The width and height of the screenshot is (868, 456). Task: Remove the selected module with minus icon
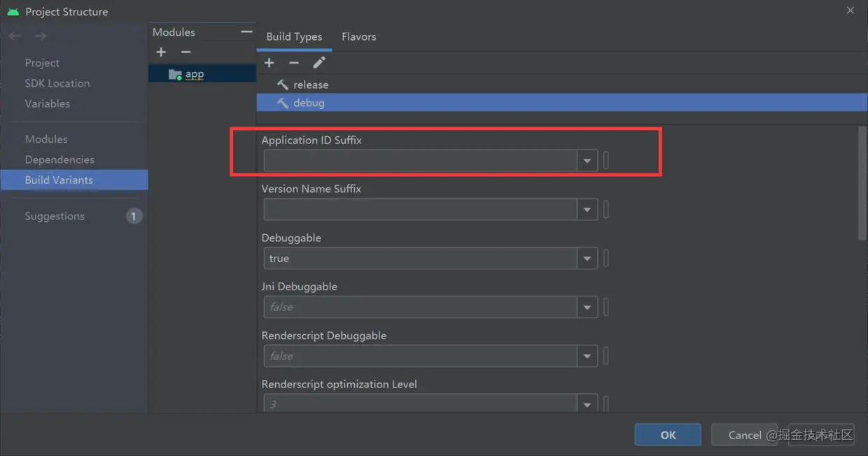coord(185,52)
